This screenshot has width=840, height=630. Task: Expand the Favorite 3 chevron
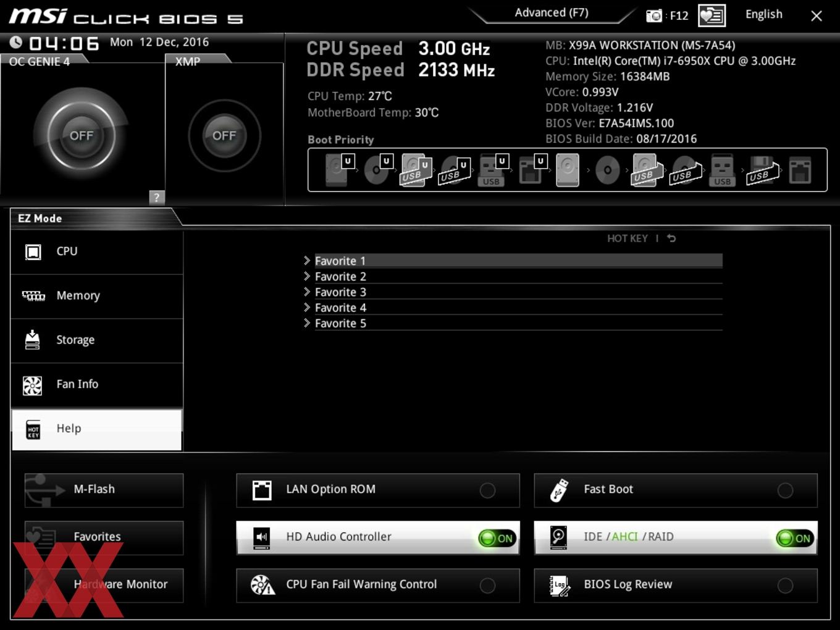coord(307,292)
